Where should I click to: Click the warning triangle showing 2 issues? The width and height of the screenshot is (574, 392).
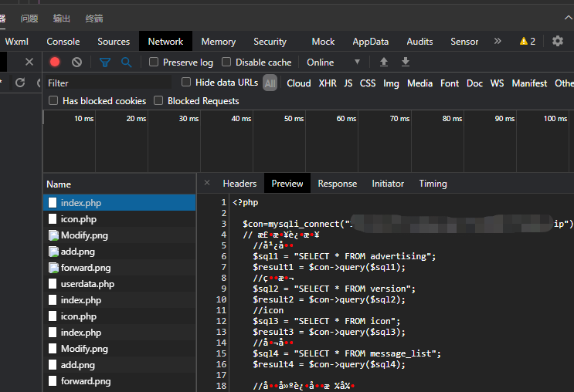coord(528,42)
